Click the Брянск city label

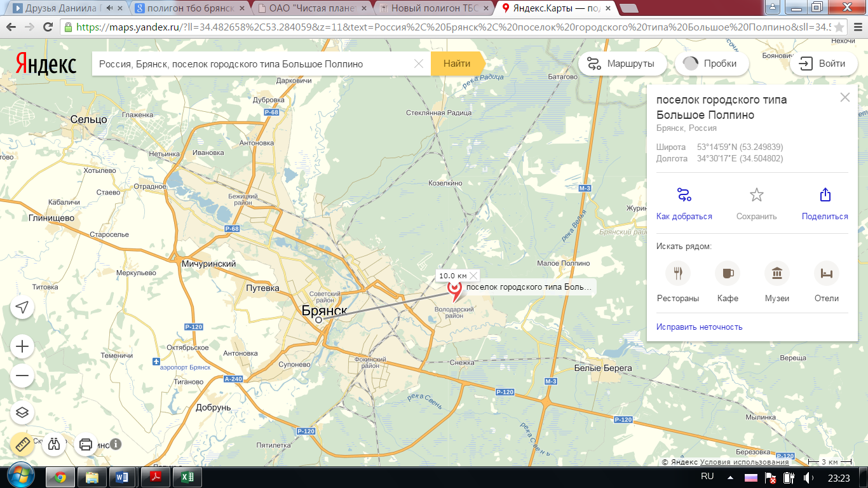pos(324,311)
